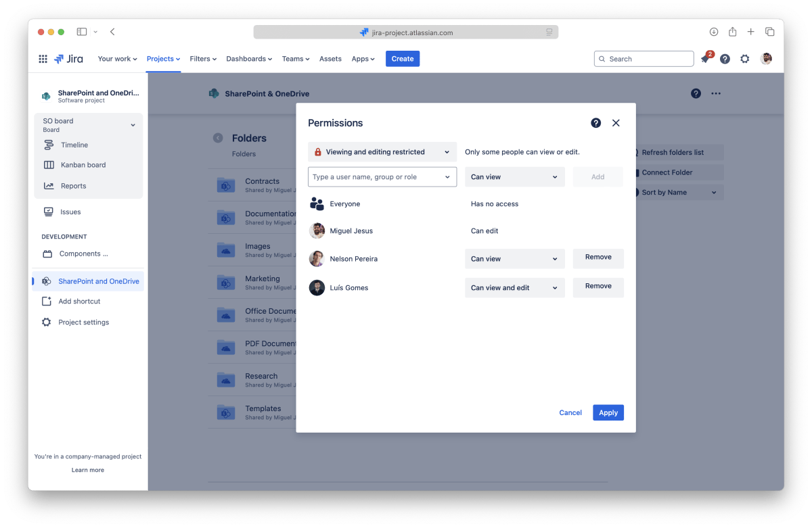This screenshot has width=812, height=528.
Task: Open the Dashboards menu
Action: (248, 59)
